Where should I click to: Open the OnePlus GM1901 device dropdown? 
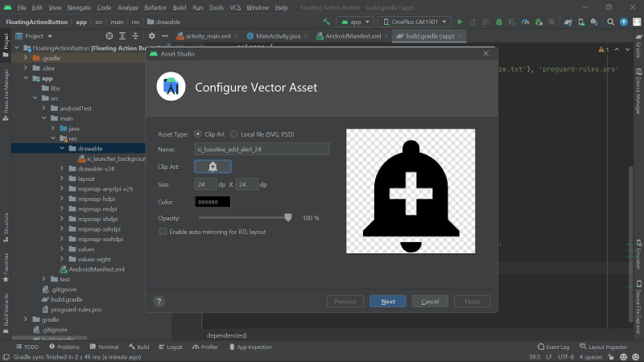click(415, 22)
